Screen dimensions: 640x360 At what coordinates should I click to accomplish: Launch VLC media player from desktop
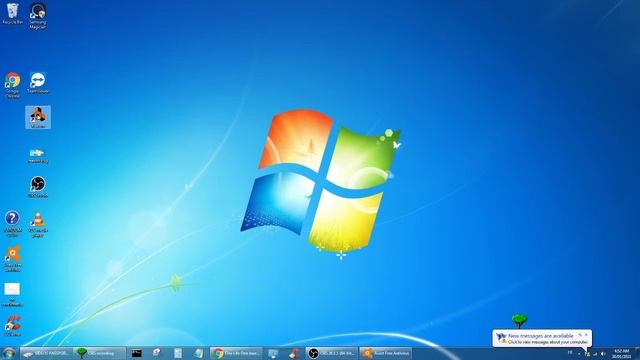(x=38, y=224)
